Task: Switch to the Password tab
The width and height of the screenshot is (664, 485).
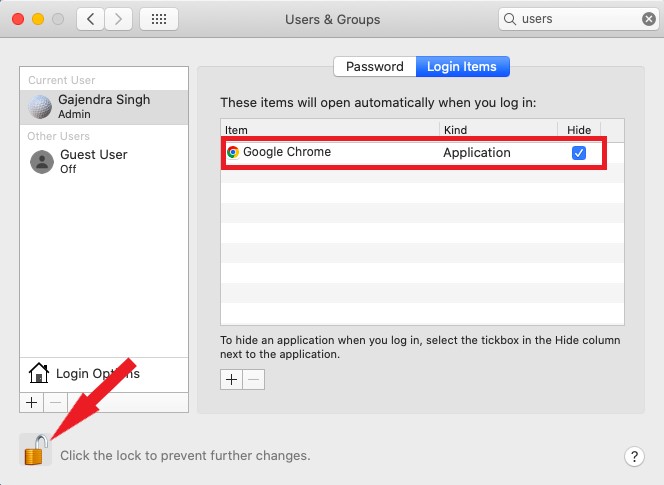Action: [x=374, y=67]
